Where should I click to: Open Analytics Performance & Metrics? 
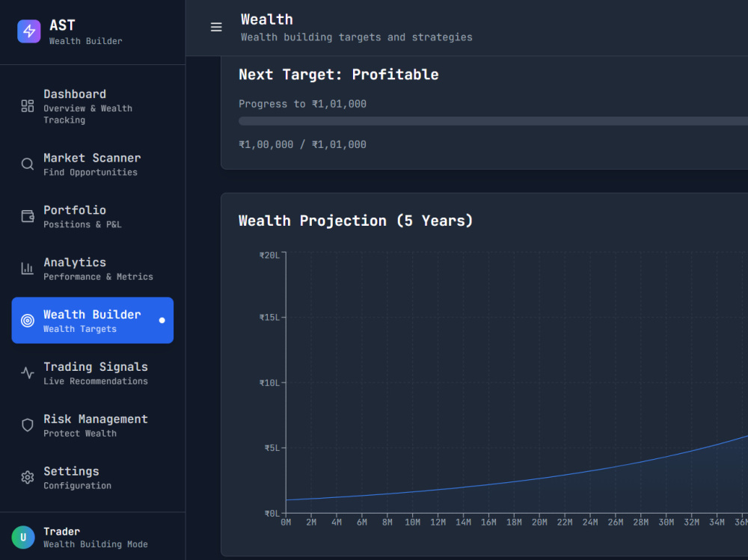[x=93, y=268]
